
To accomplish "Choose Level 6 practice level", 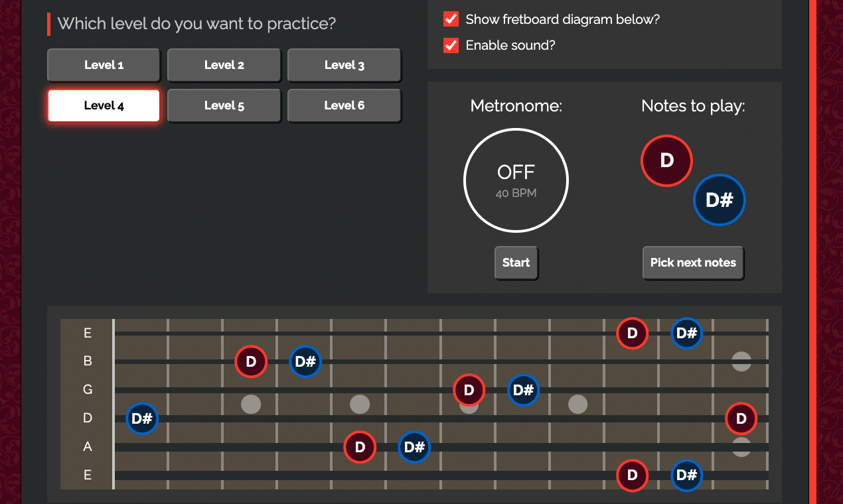I will point(344,105).
